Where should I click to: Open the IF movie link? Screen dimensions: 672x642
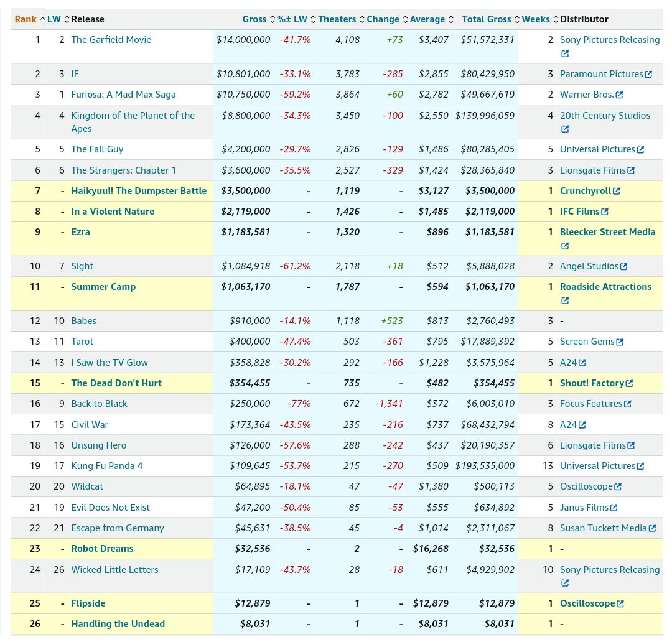click(75, 74)
